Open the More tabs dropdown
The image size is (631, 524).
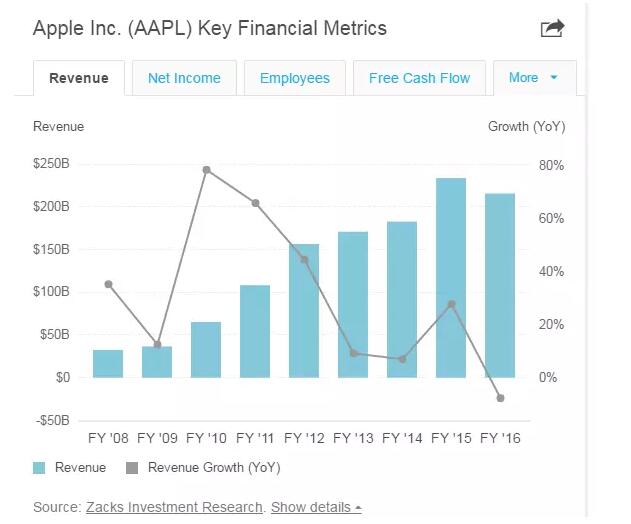[x=534, y=78]
